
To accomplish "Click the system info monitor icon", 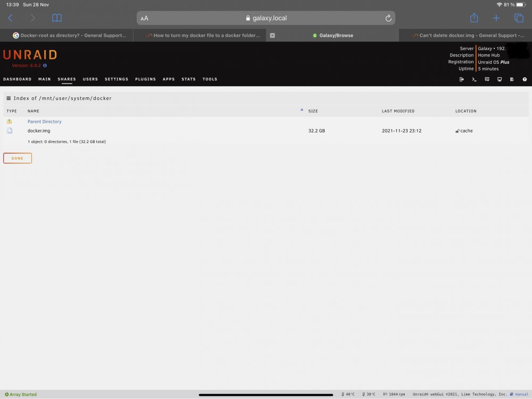I will pos(500,79).
